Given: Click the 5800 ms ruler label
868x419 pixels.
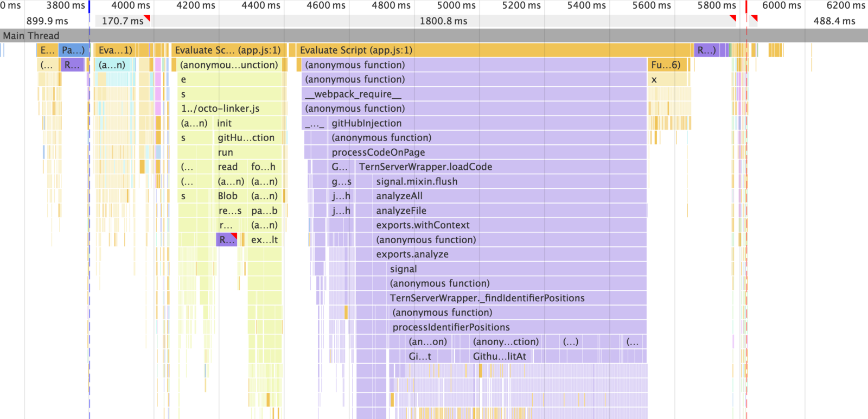Looking at the screenshot, I should click(x=717, y=5).
